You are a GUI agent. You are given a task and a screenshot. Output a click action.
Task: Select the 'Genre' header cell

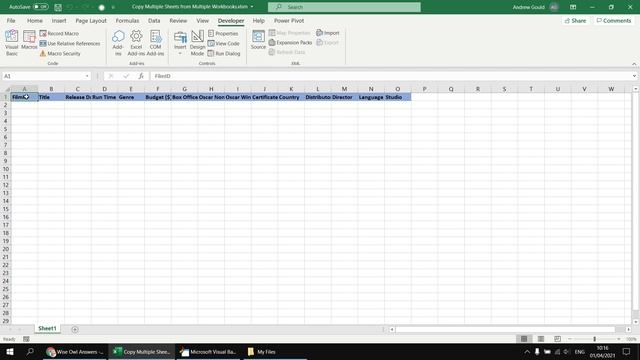tap(131, 97)
